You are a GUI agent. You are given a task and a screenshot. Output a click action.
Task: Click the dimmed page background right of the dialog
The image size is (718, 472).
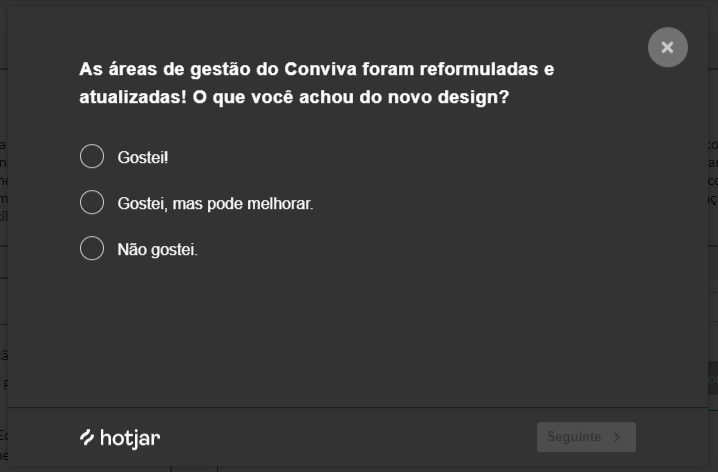[713, 300]
